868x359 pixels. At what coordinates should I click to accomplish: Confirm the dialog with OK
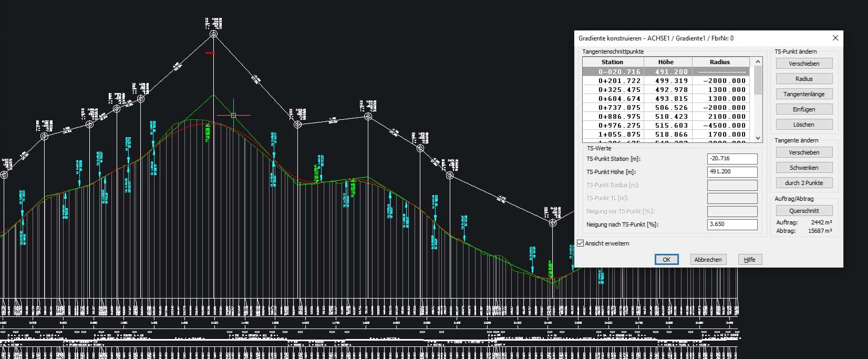tap(666, 260)
